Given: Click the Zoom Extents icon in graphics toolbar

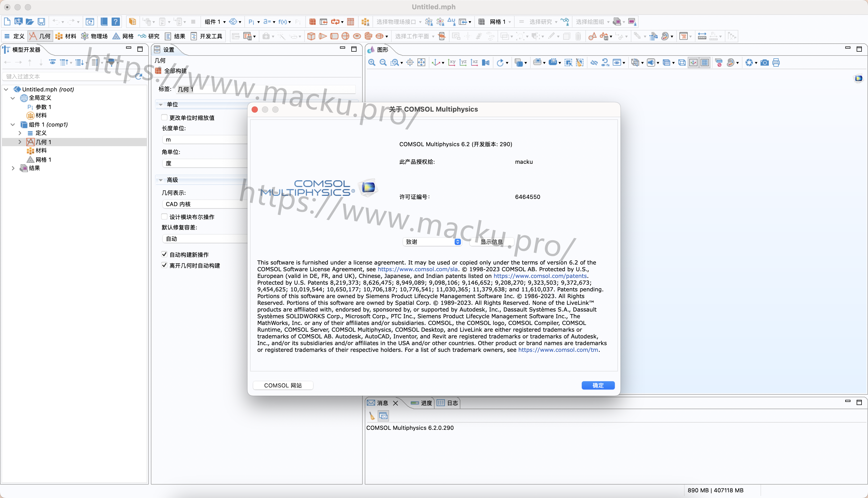Looking at the screenshot, I should (x=421, y=63).
